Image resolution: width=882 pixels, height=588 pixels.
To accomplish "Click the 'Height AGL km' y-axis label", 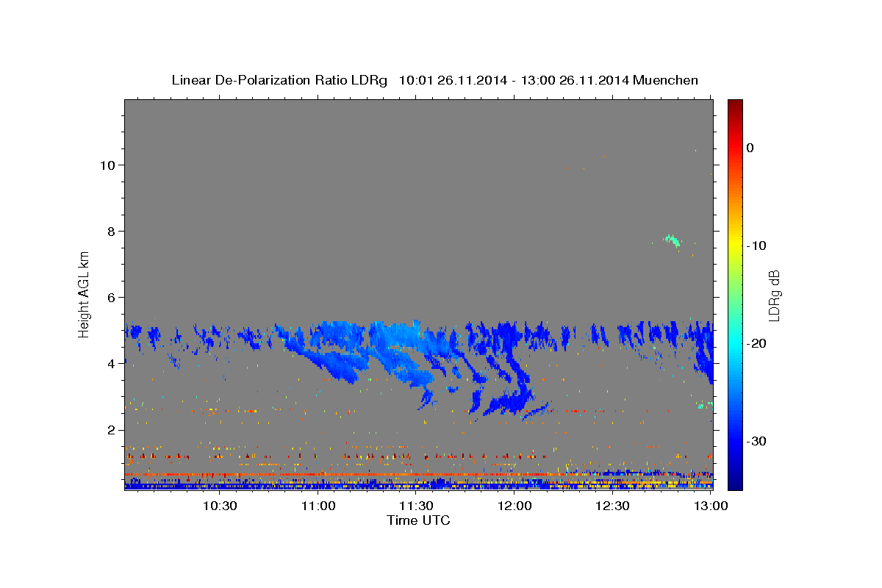I will 84,294.
